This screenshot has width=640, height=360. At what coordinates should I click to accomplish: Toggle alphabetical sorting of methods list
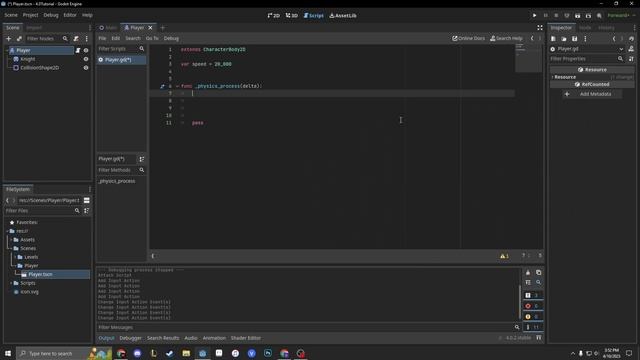[x=142, y=159]
